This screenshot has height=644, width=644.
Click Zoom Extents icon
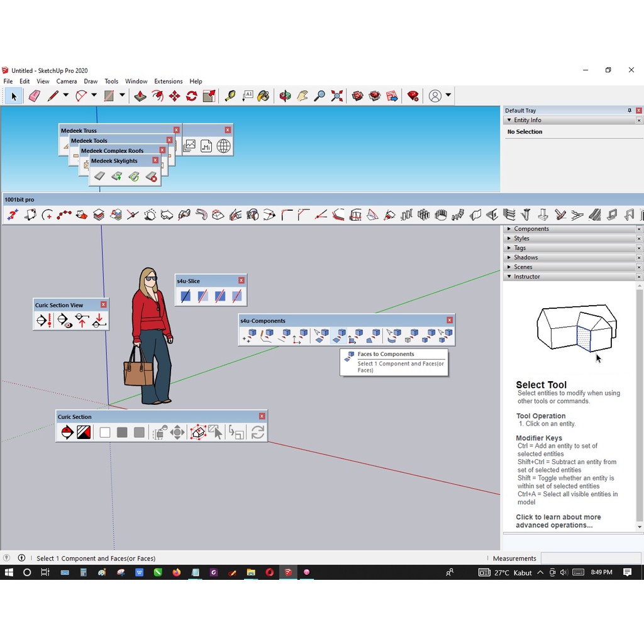click(x=337, y=96)
